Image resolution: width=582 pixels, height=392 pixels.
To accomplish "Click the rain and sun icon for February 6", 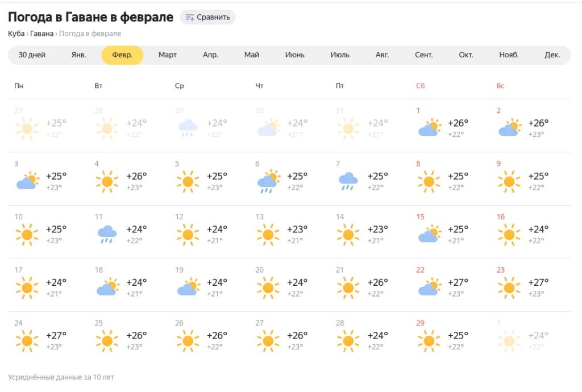I will [x=268, y=182].
